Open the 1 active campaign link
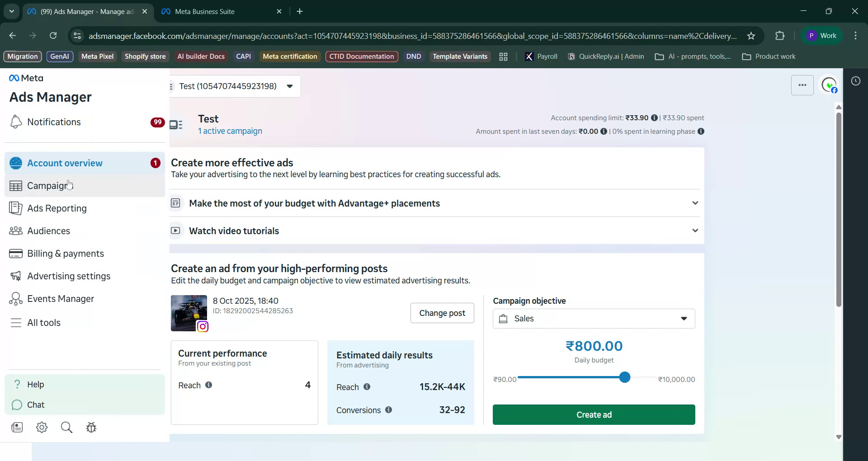Viewport: 868px width, 461px height. (x=230, y=131)
